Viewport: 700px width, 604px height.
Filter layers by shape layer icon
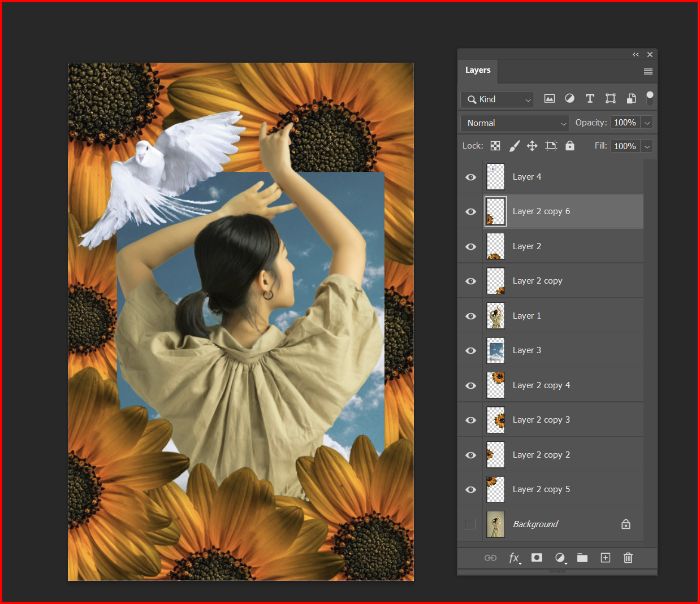(x=610, y=99)
